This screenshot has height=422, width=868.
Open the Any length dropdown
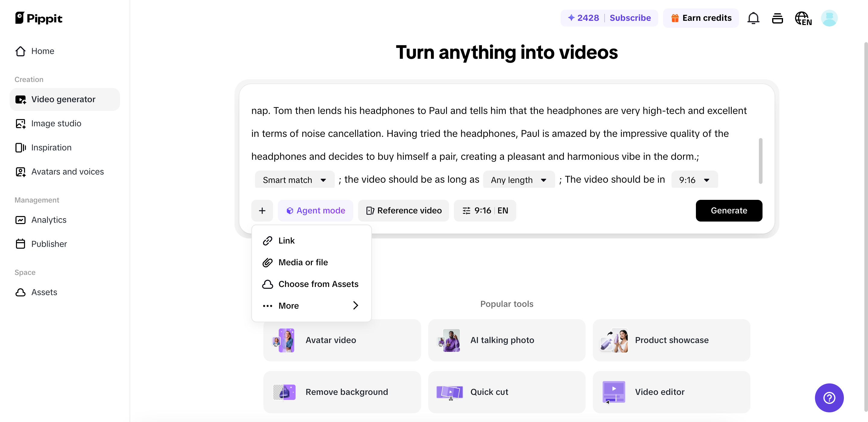(519, 180)
